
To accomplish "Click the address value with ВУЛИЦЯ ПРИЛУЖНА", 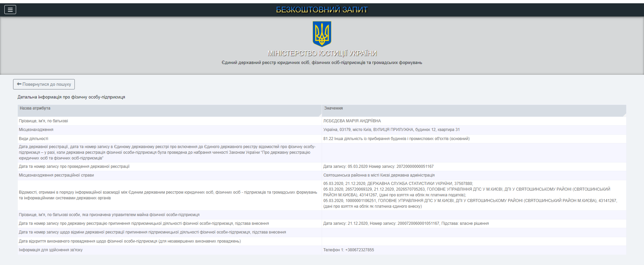I will [x=391, y=130].
